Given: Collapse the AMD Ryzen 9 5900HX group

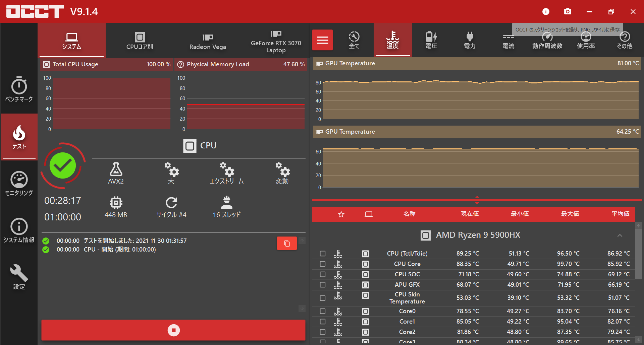Looking at the screenshot, I should tap(620, 235).
